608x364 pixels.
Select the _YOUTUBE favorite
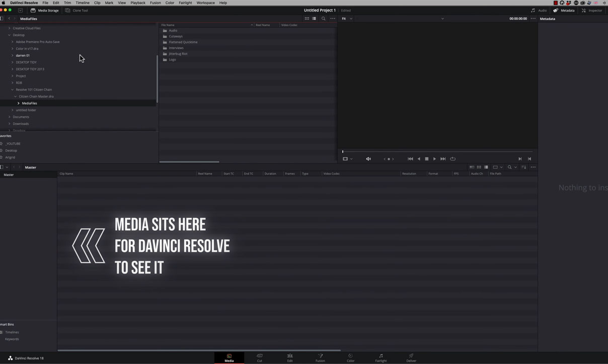[13, 144]
